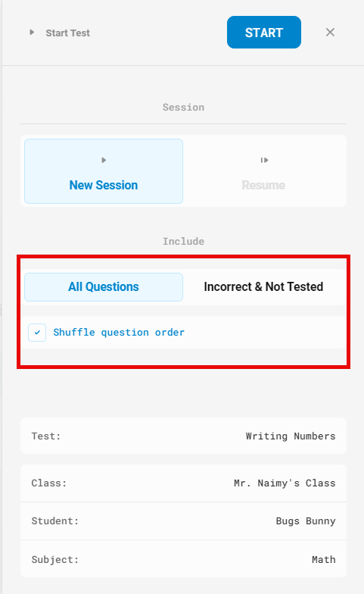Click the Session section heading
This screenshot has width=364, height=594.
pos(183,108)
